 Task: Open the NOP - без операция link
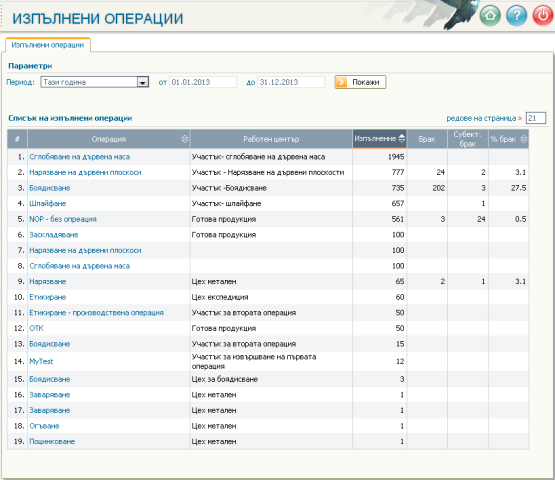click(x=63, y=219)
